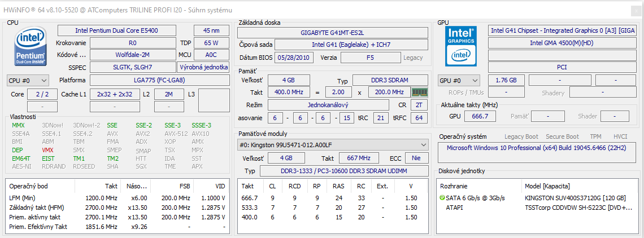
Task: Click the Intel Pentium Dual Core E5400 name field
Action: point(116,30)
